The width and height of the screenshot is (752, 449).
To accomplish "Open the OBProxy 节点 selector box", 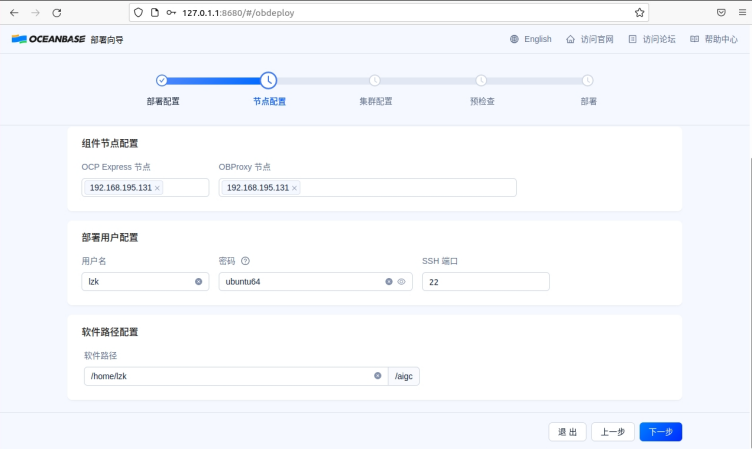I will coord(367,188).
